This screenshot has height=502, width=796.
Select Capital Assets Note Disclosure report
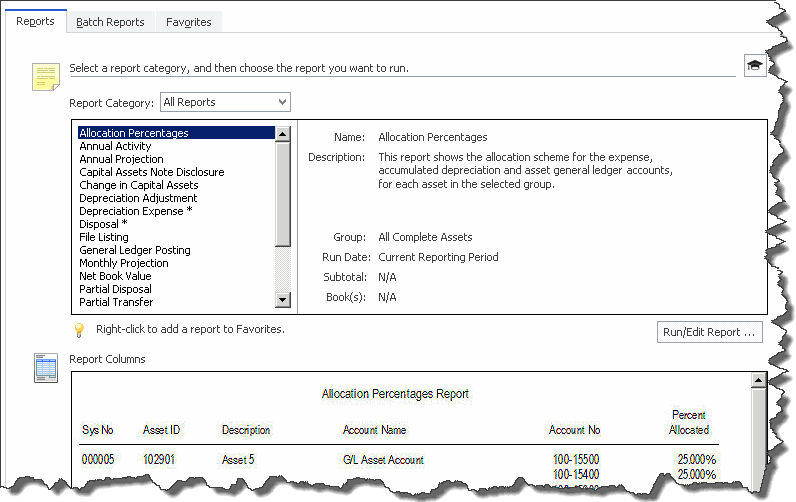point(151,172)
